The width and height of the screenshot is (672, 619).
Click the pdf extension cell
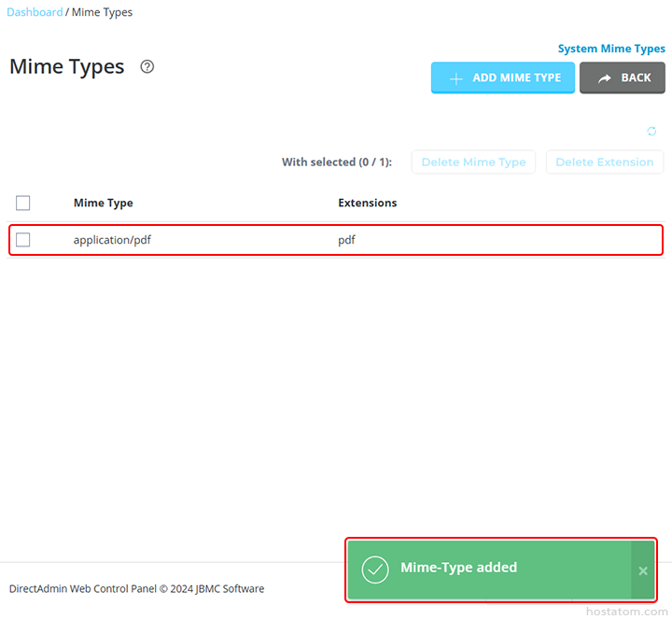coord(346,240)
